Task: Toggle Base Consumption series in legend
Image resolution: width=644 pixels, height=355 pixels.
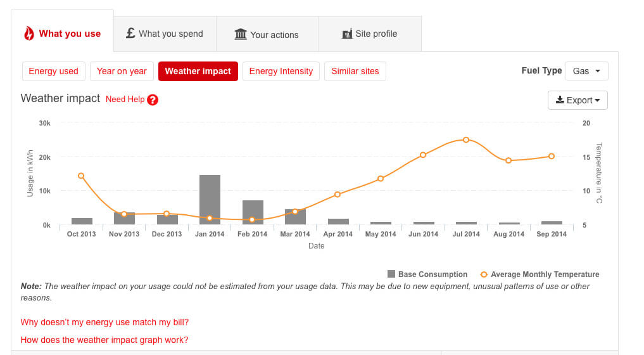Action: (x=427, y=274)
